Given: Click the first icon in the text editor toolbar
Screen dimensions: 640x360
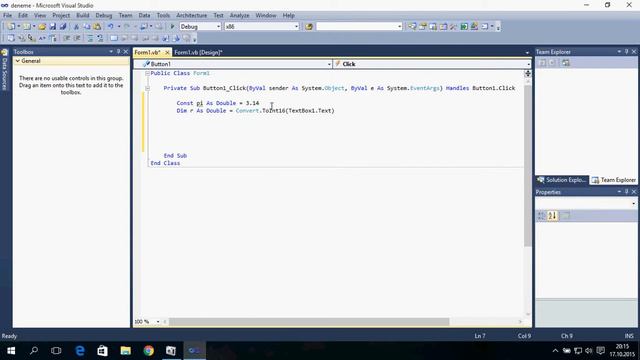Looking at the screenshot, I should [11, 38].
